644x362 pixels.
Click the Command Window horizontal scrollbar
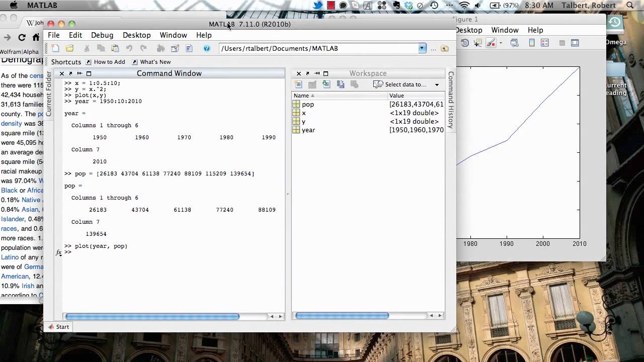(152, 316)
